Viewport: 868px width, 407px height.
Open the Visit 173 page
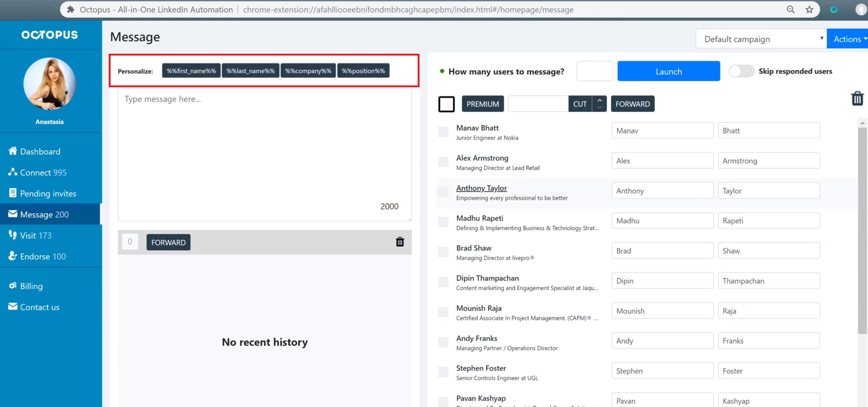click(30, 235)
